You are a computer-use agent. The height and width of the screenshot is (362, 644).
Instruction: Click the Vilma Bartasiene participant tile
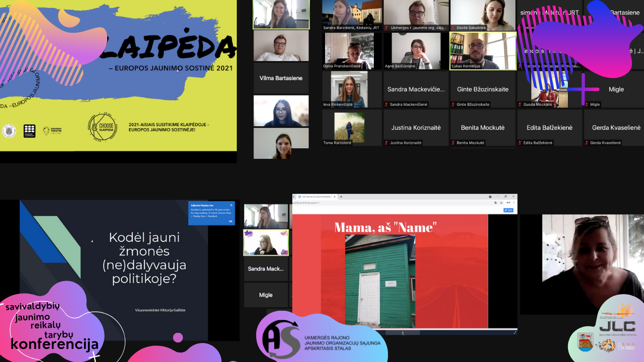(x=281, y=78)
